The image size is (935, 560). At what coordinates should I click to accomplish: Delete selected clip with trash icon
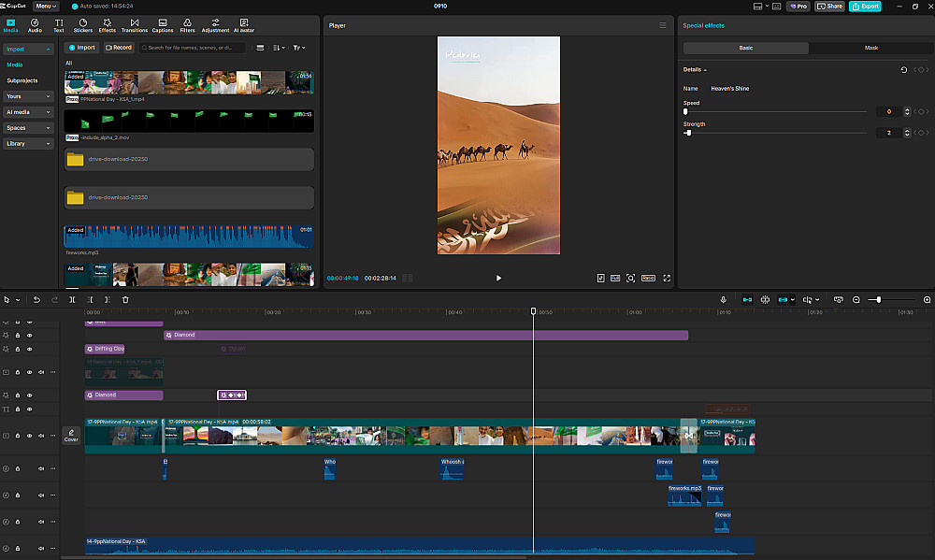[125, 299]
